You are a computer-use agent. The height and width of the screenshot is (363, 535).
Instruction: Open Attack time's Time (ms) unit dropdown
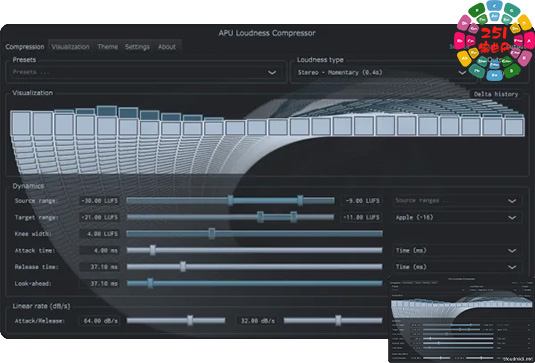coord(457,250)
